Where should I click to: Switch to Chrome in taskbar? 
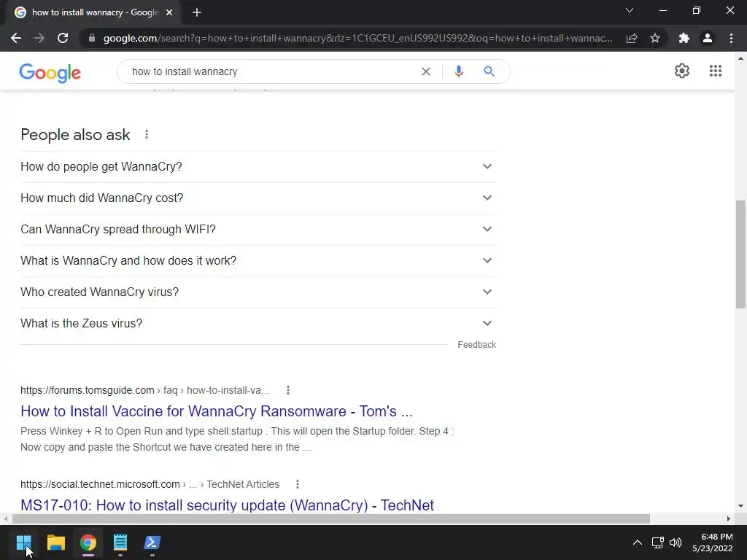88,542
